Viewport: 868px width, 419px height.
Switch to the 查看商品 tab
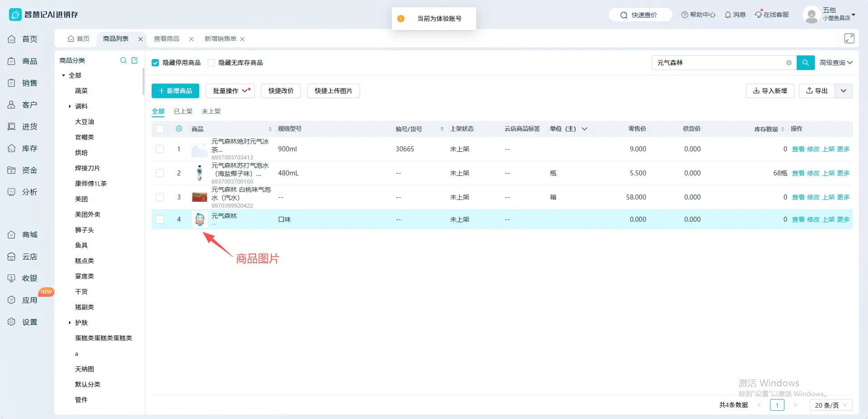167,39
